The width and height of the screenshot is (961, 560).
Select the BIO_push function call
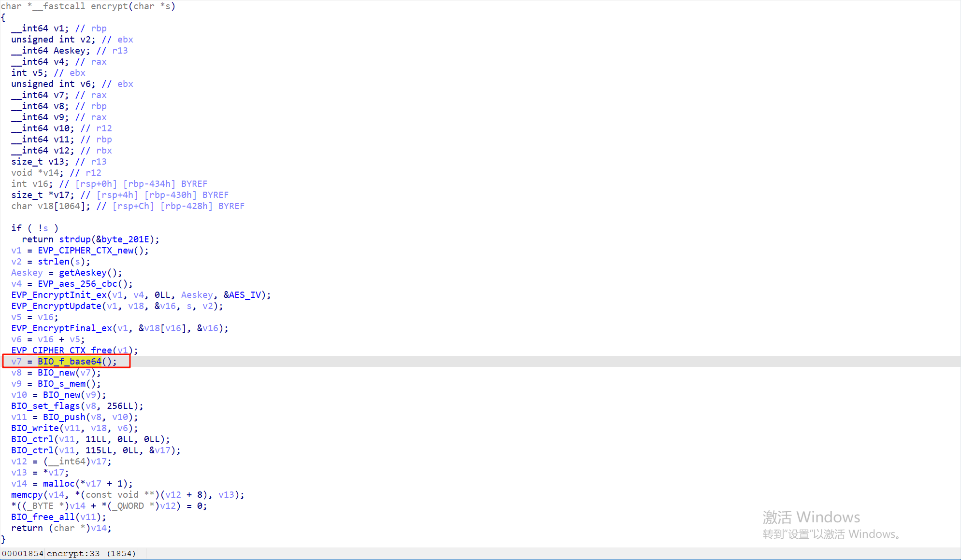click(64, 417)
